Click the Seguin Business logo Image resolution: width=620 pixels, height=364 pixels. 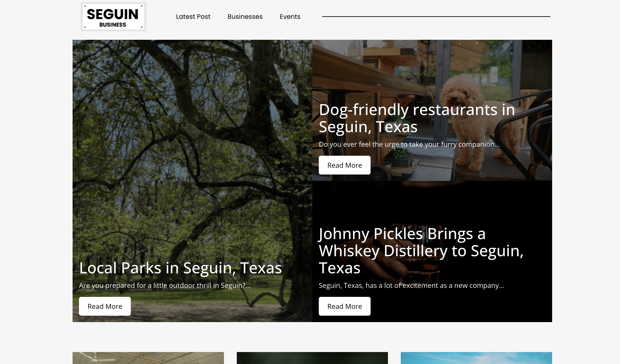(113, 16)
